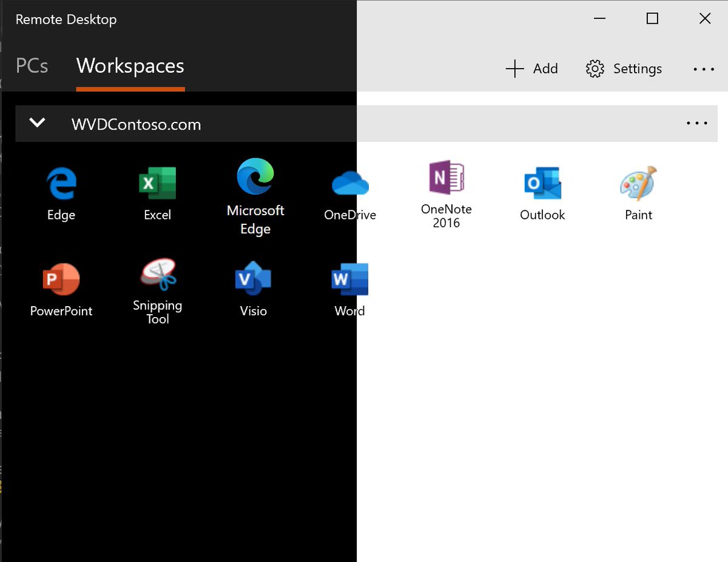Open the Paint palette icon

click(638, 183)
